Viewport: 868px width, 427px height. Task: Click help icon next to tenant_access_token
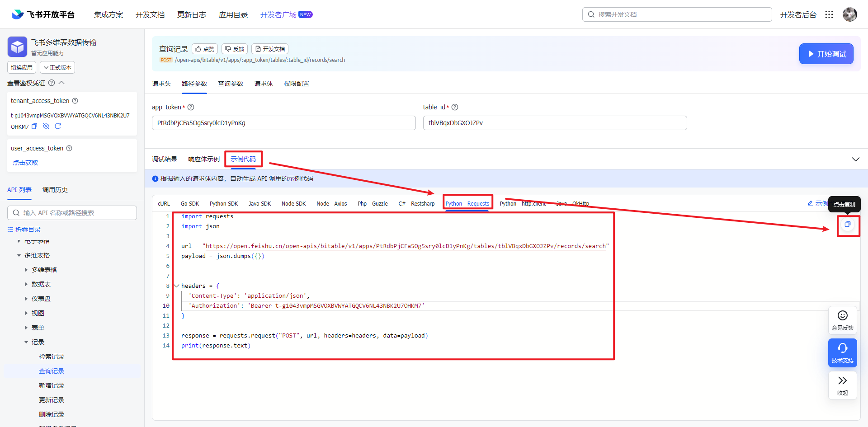(75, 101)
